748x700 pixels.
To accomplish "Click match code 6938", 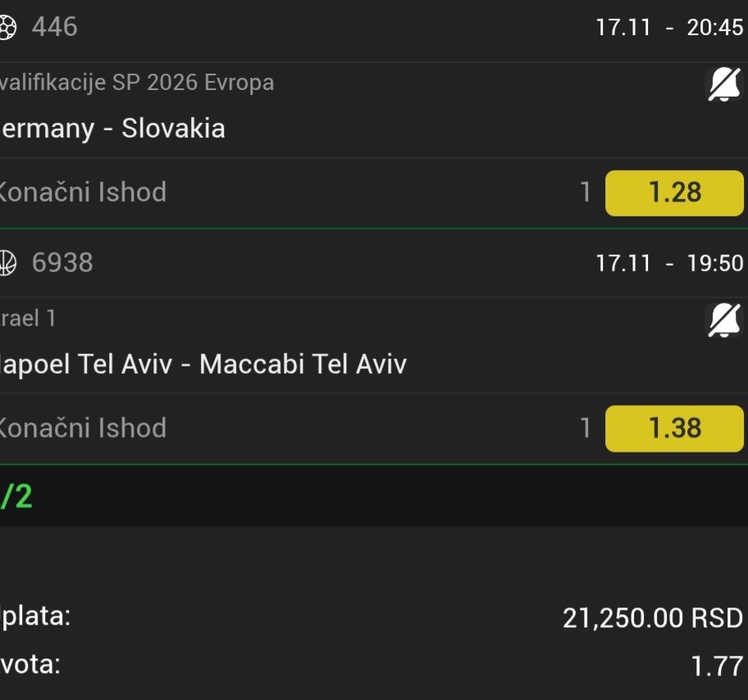I will click(62, 263).
